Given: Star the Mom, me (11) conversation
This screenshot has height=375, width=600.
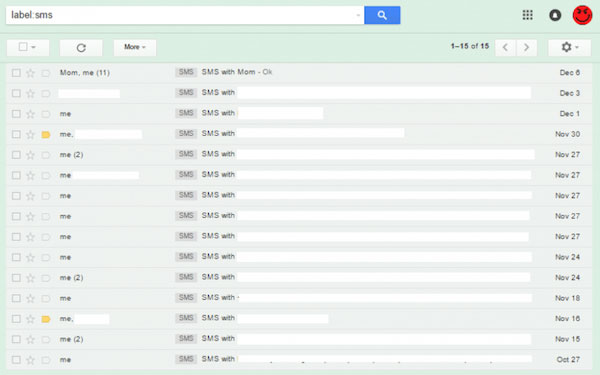Looking at the screenshot, I should tap(30, 73).
